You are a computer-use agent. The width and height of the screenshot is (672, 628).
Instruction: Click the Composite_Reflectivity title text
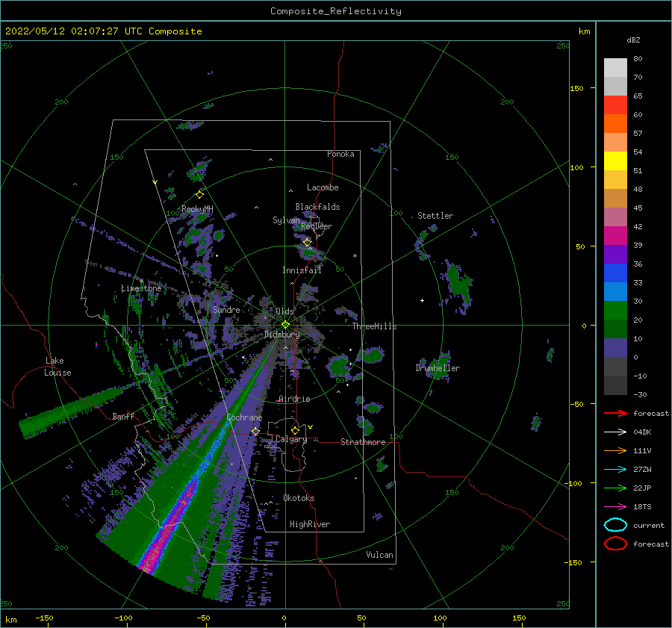click(x=335, y=11)
